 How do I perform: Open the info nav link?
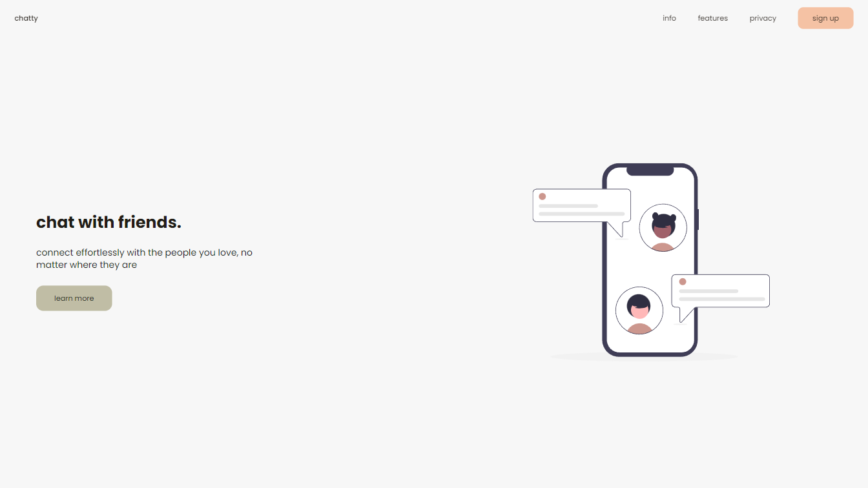coord(669,18)
